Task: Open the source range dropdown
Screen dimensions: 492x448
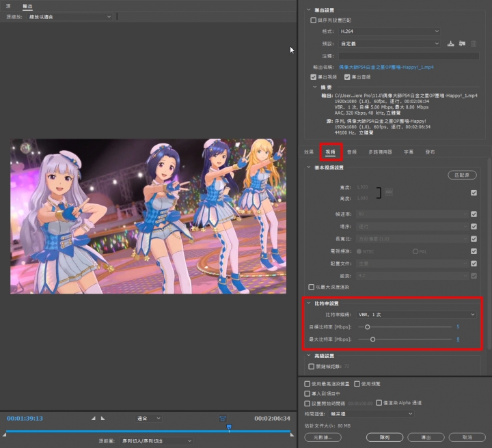Action: (x=156, y=441)
